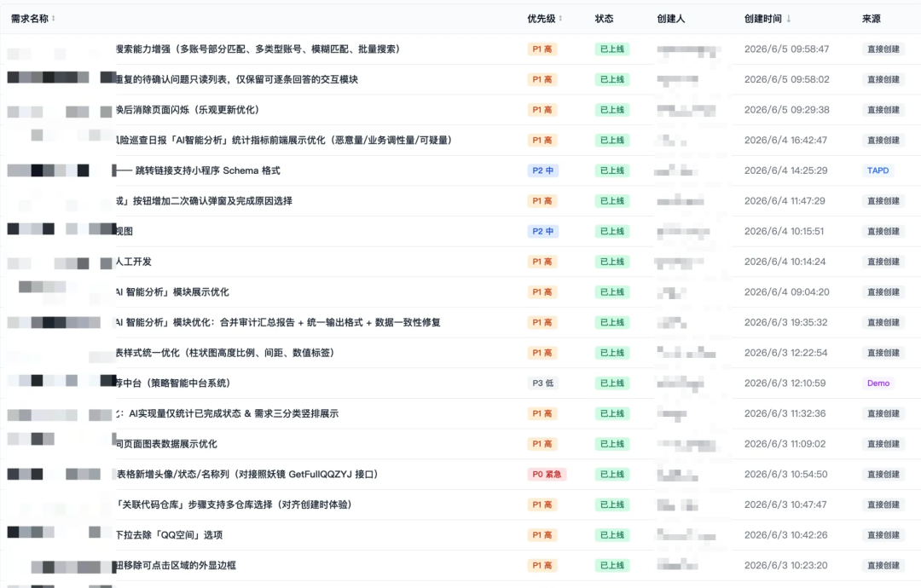
Task: Open requirement 按钮增加二次确认弹窗及完成原因选择
Action: (x=204, y=201)
